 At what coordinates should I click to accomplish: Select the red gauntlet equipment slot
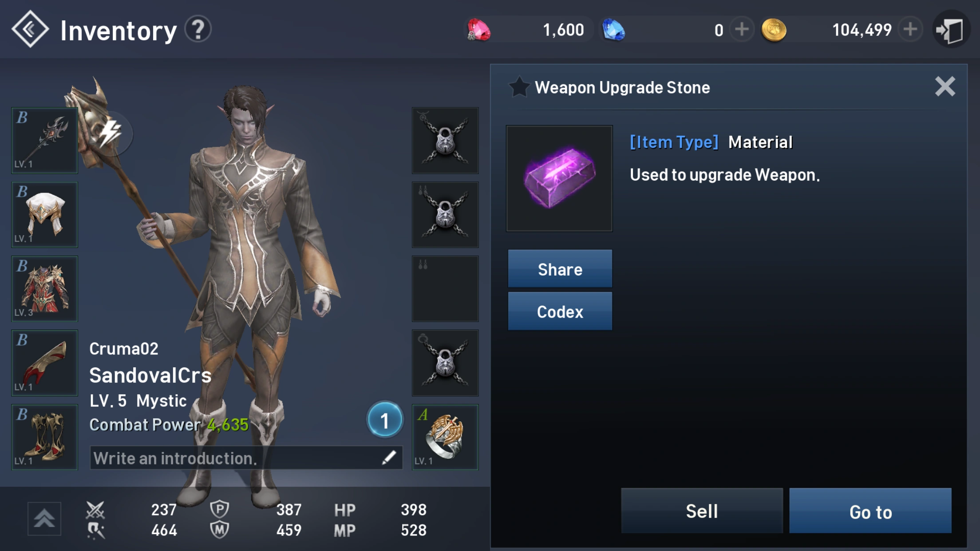[x=44, y=363]
